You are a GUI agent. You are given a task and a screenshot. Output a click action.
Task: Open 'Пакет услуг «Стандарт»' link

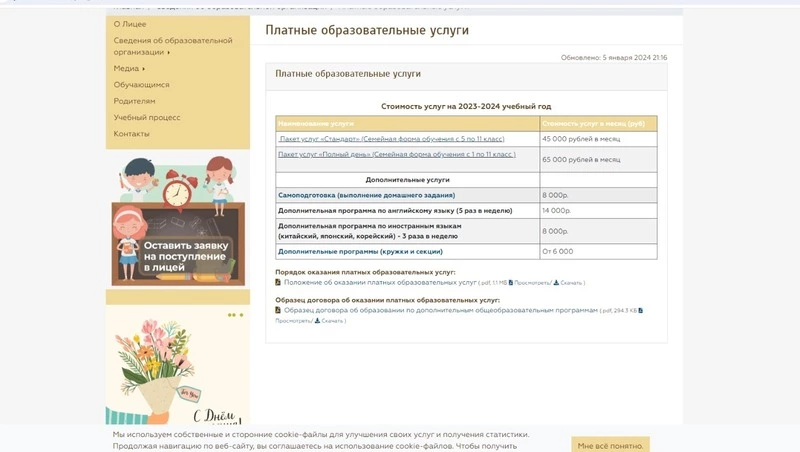[391, 139]
